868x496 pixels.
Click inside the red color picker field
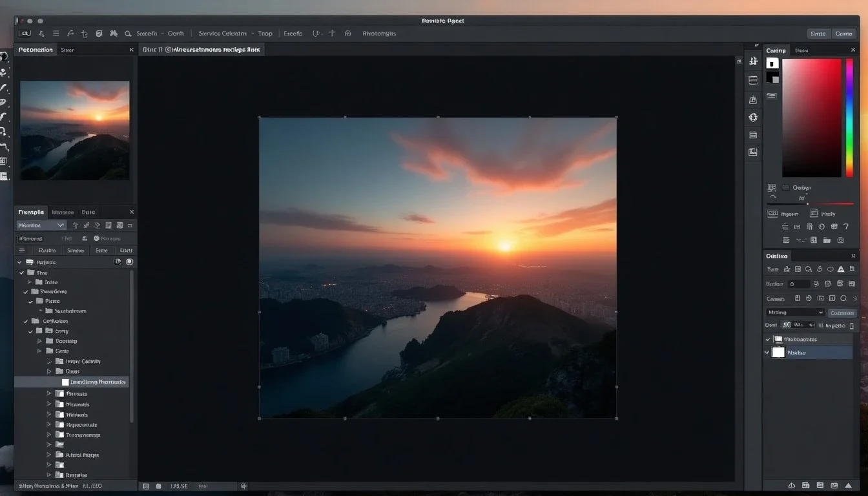coord(812,118)
